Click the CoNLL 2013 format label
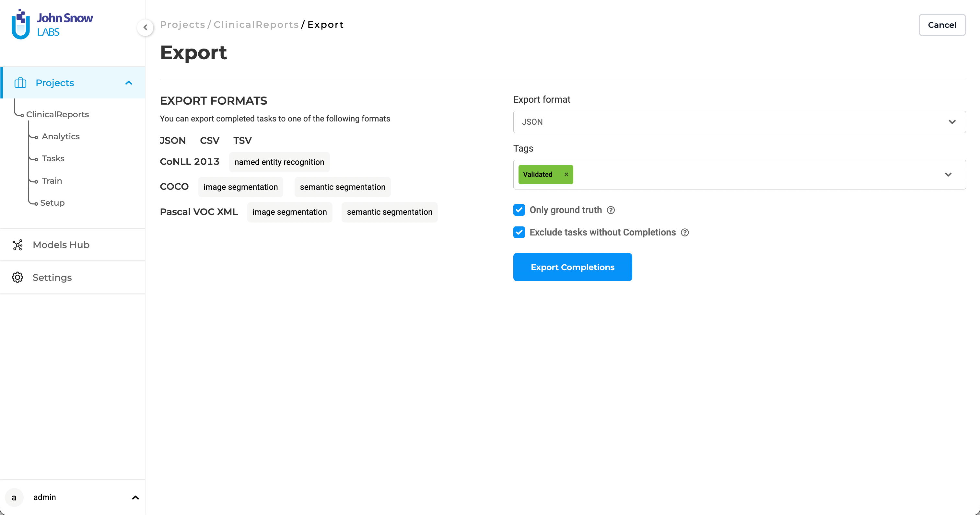The image size is (980, 515). pos(190,162)
